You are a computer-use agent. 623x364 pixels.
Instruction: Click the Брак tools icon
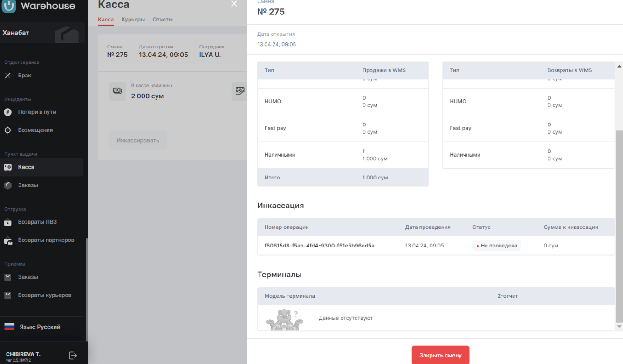click(7, 76)
